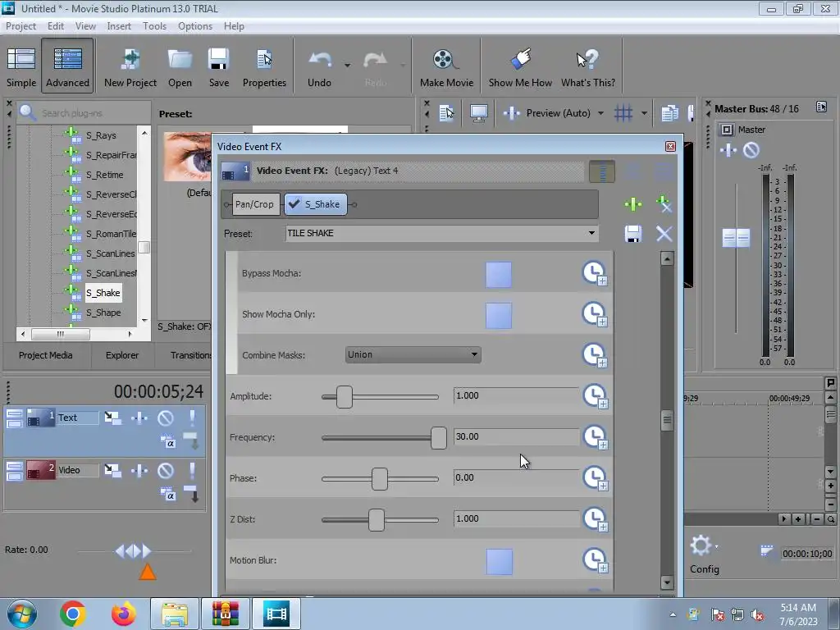The image size is (840, 630).
Task: Save the TILE SHAKE preset
Action: [x=632, y=234]
